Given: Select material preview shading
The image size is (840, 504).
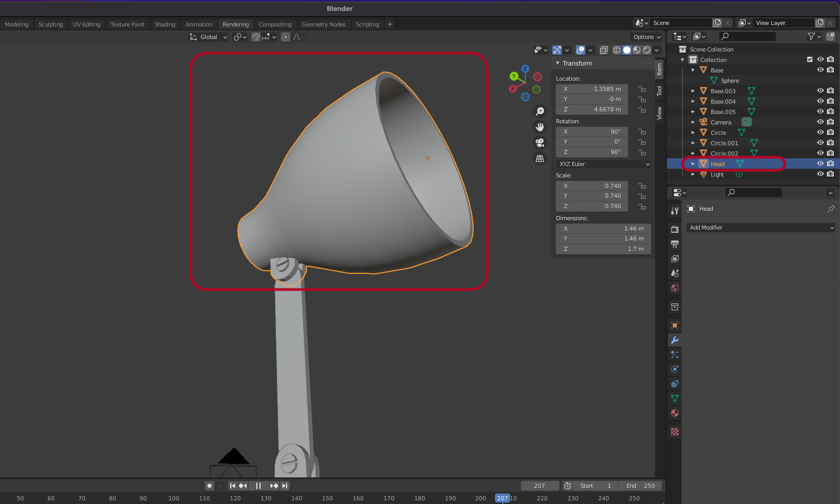Looking at the screenshot, I should (x=637, y=50).
